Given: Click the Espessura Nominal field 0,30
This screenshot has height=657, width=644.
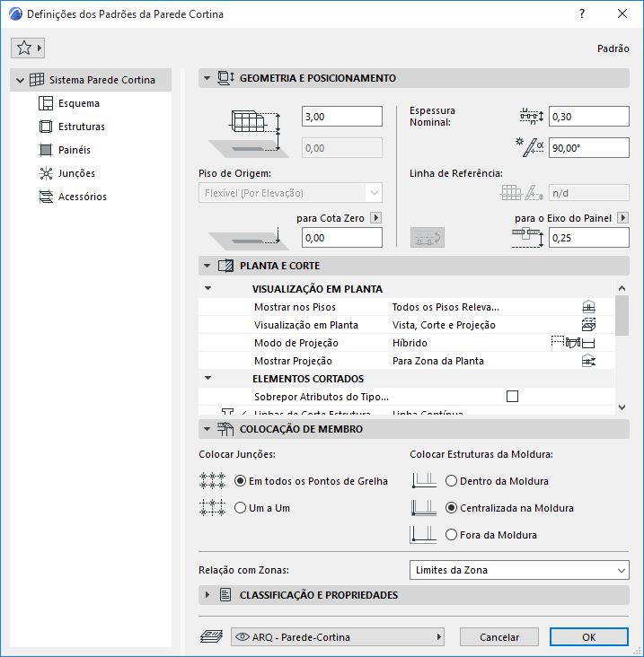Looking at the screenshot, I should coord(589,117).
